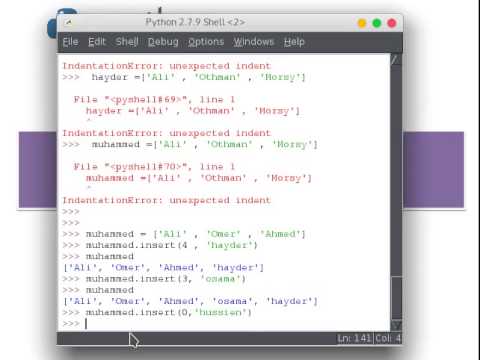The image size is (480, 360).
Task: Close the Python Shell with red button
Action: (x=392, y=23)
